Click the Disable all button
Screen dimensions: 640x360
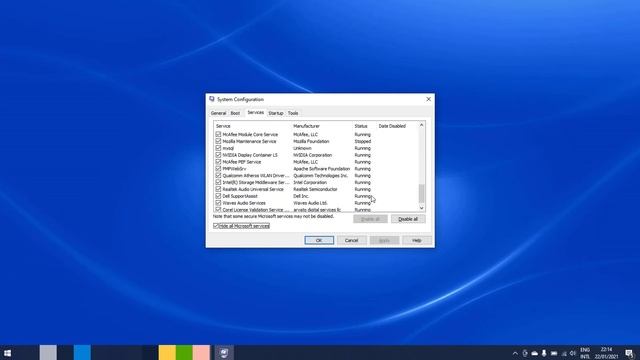408,219
